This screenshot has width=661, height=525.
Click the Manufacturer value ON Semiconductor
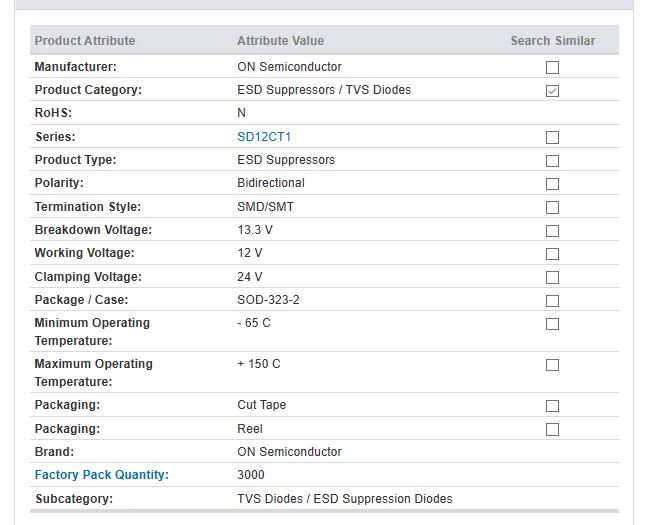tap(289, 67)
